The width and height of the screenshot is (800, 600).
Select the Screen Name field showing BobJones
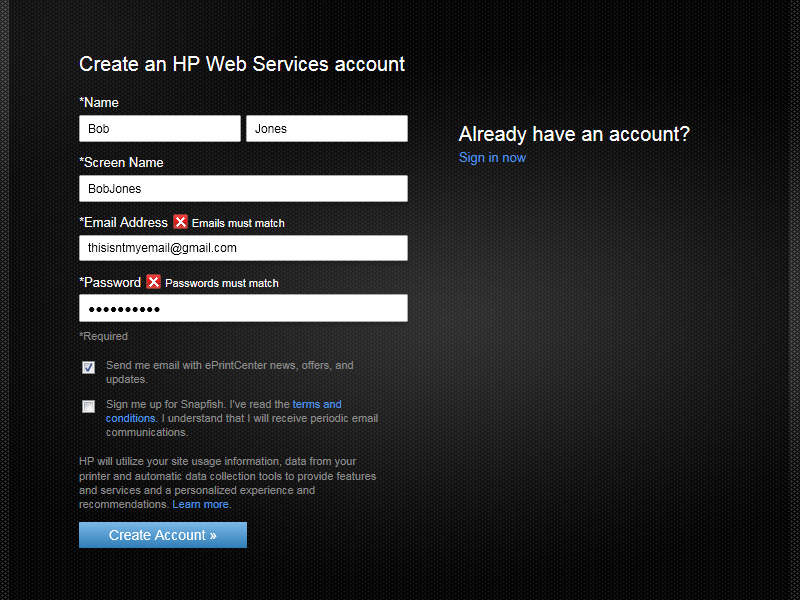click(x=243, y=188)
